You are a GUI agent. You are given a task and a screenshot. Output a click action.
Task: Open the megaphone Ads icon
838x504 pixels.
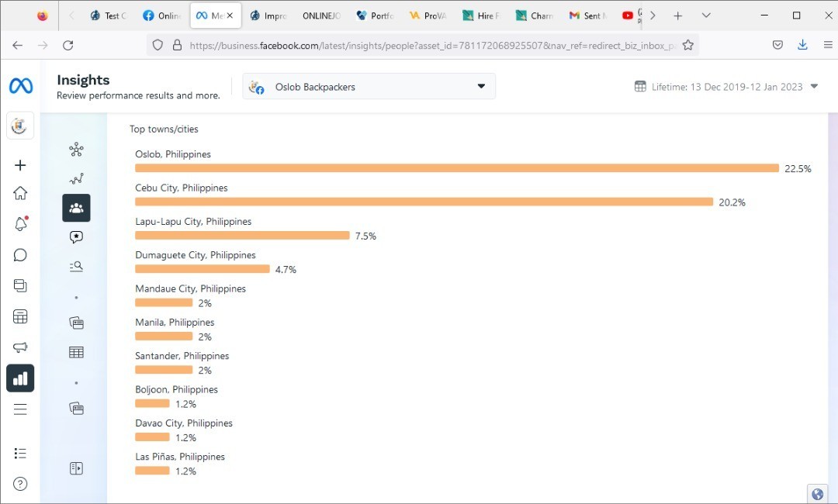click(x=21, y=347)
